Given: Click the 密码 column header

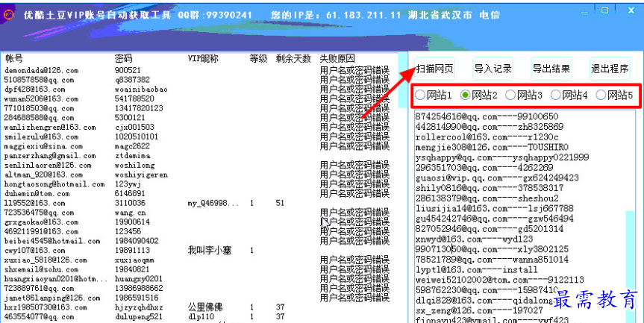Looking at the screenshot, I should 124,59.
